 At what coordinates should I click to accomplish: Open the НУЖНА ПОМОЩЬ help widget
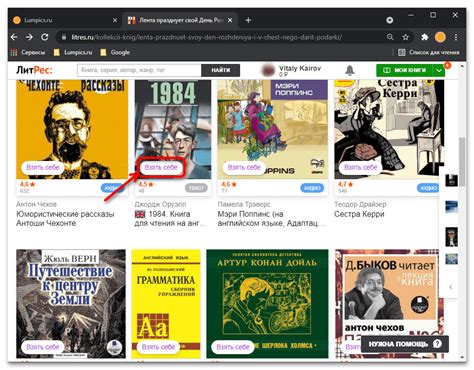(x=405, y=344)
